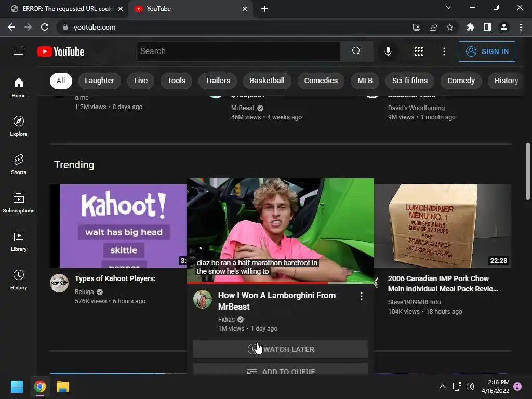Open Chrome three-dot menu
532x399 pixels.
point(521,27)
